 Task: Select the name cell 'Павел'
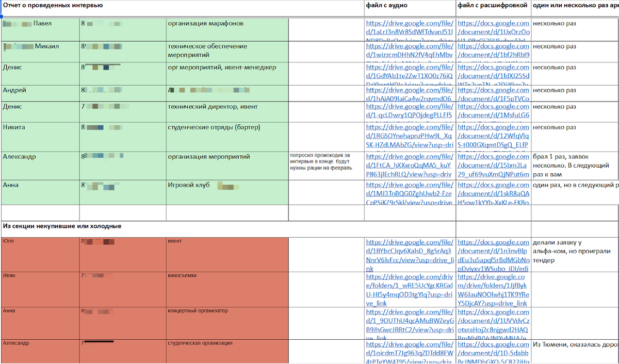click(40, 29)
